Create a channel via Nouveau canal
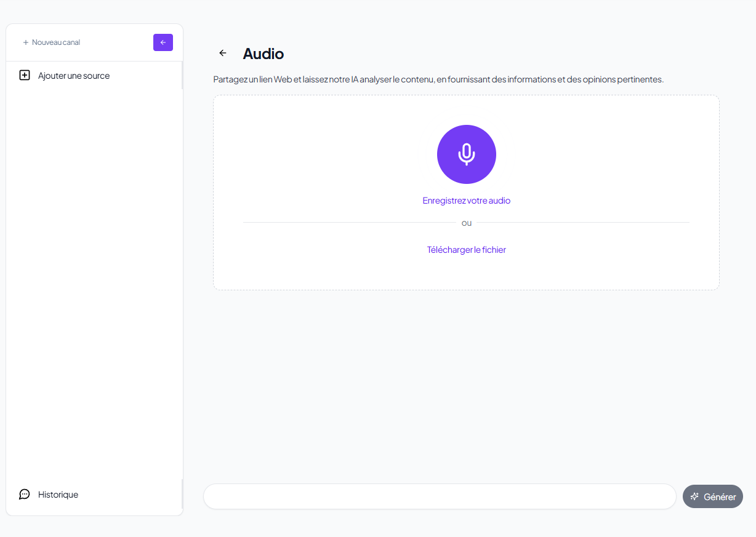Viewport: 756px width, 537px height. coord(52,42)
